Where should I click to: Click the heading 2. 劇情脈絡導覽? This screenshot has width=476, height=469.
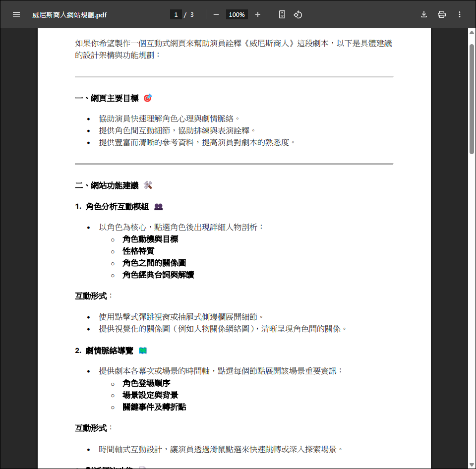(x=104, y=351)
